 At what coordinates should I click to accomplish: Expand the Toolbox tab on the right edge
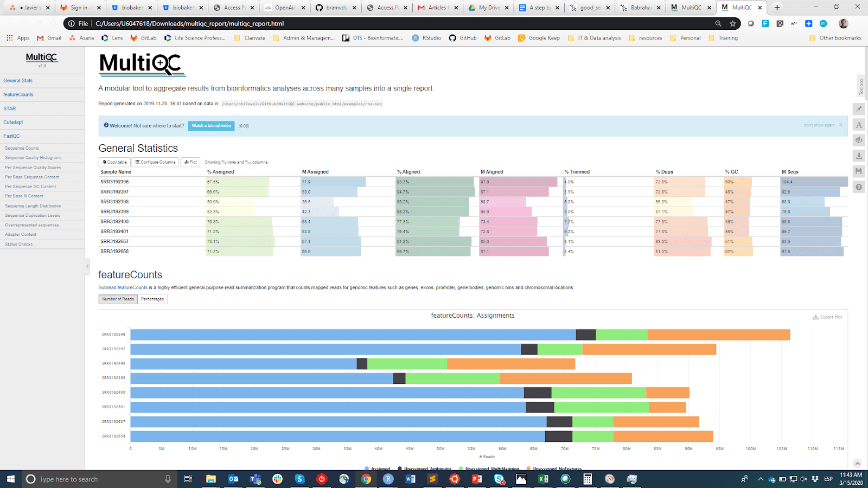click(860, 86)
